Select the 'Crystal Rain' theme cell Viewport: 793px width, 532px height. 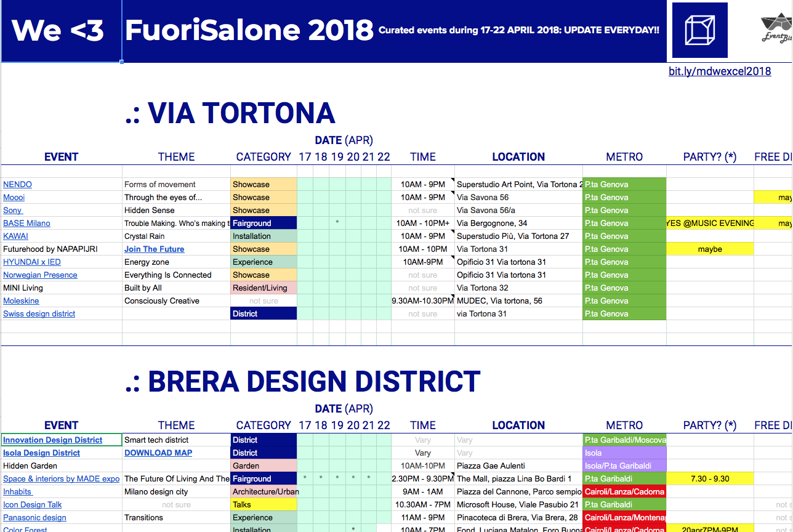click(176, 236)
